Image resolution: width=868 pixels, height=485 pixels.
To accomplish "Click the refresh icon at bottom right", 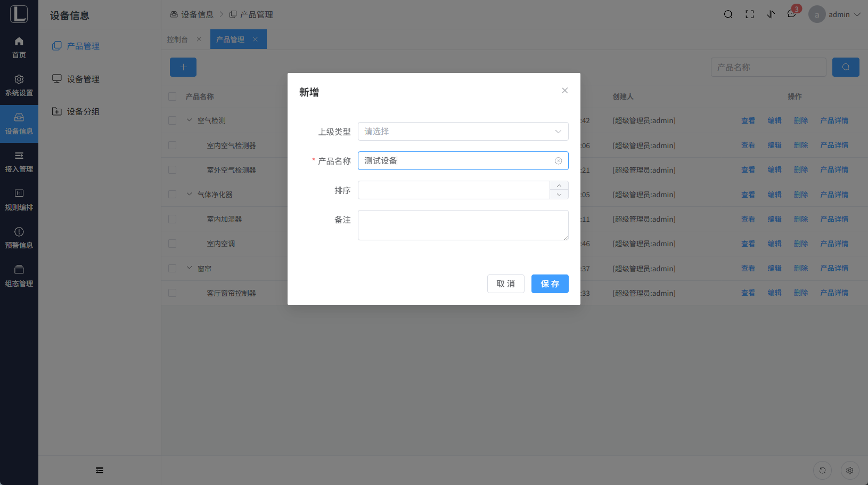I will pyautogui.click(x=822, y=470).
